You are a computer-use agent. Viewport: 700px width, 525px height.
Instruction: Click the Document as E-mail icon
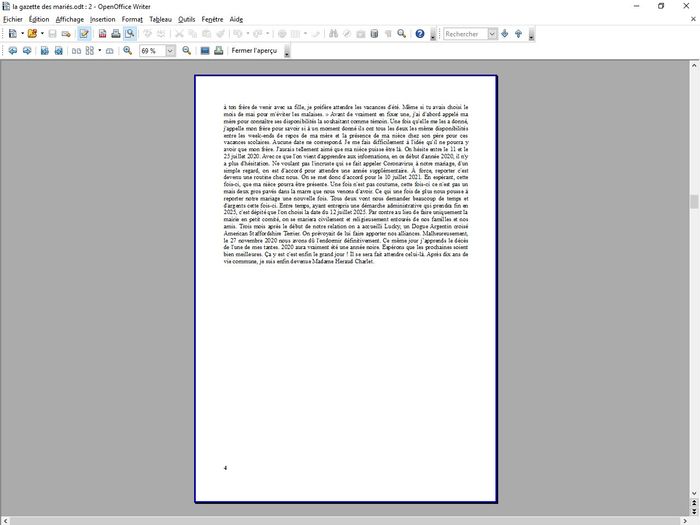click(x=66, y=33)
